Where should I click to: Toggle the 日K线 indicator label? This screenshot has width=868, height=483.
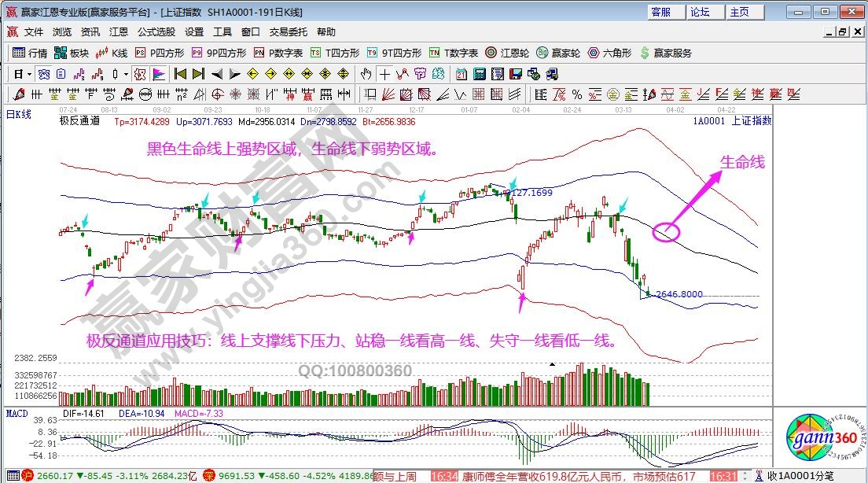pyautogui.click(x=19, y=115)
